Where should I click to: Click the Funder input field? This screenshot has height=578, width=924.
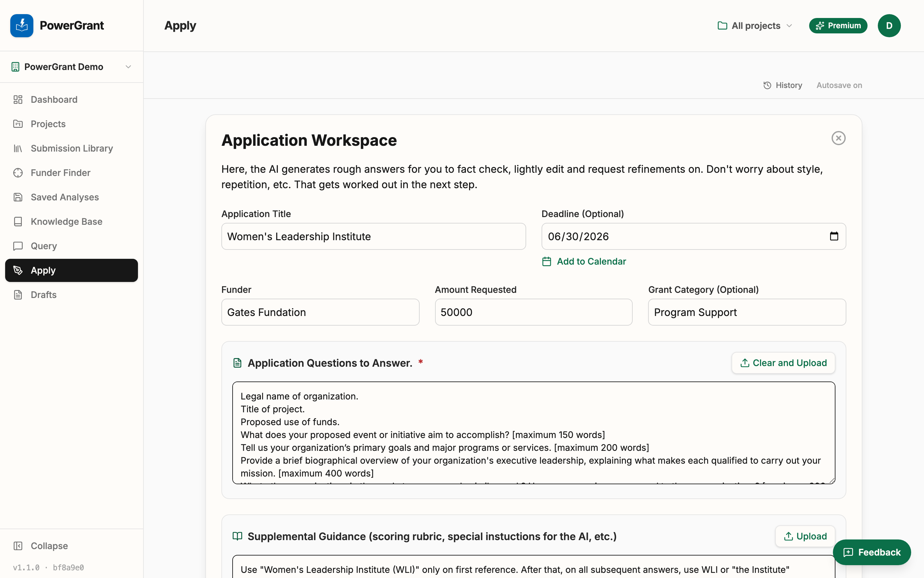[x=320, y=312]
